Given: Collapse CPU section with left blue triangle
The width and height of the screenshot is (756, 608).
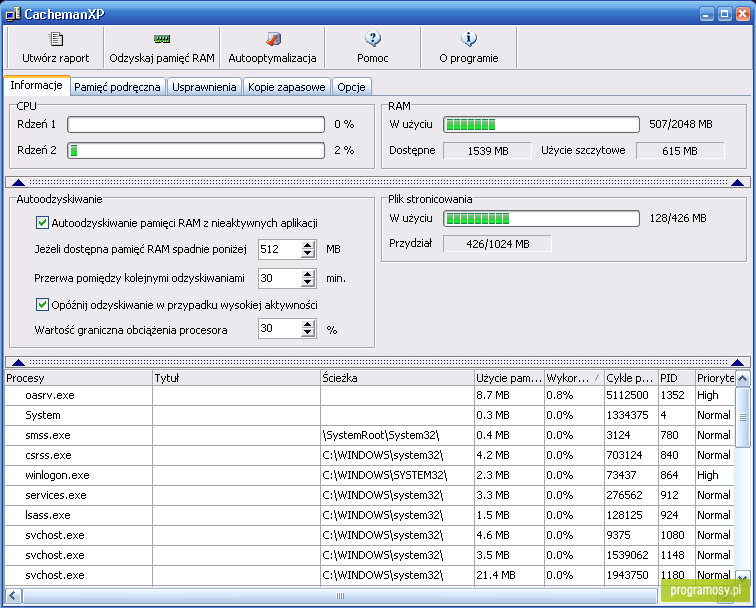Looking at the screenshot, I should click(x=18, y=182).
